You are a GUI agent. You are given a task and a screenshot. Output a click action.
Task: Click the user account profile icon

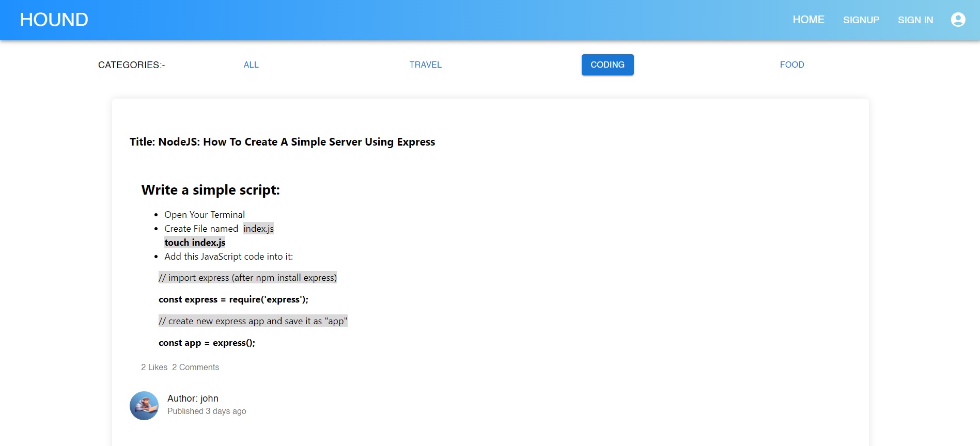[x=958, y=20]
